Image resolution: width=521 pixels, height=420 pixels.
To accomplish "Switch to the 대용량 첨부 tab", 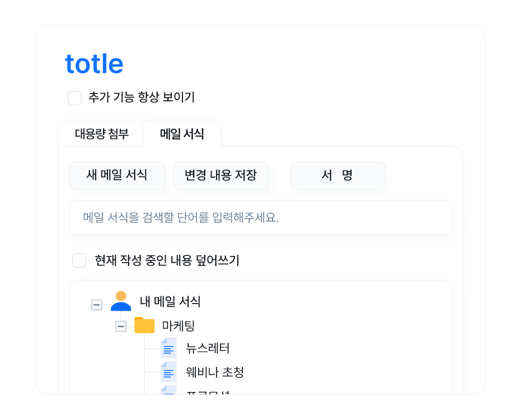I will 101,134.
